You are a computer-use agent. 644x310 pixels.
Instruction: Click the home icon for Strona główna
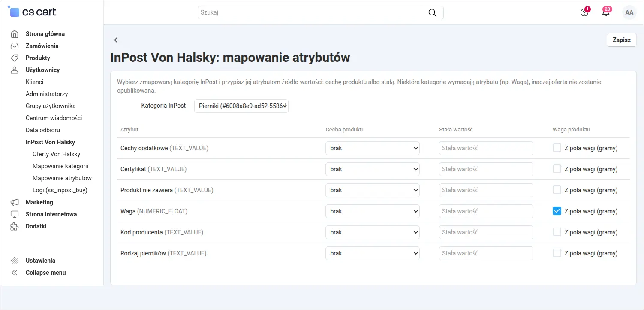click(x=15, y=34)
